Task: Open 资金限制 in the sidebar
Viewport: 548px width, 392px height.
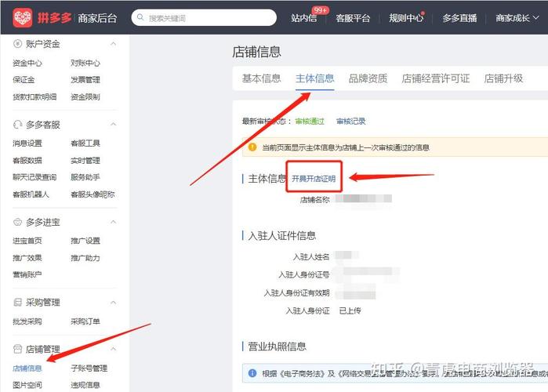Action: point(85,96)
